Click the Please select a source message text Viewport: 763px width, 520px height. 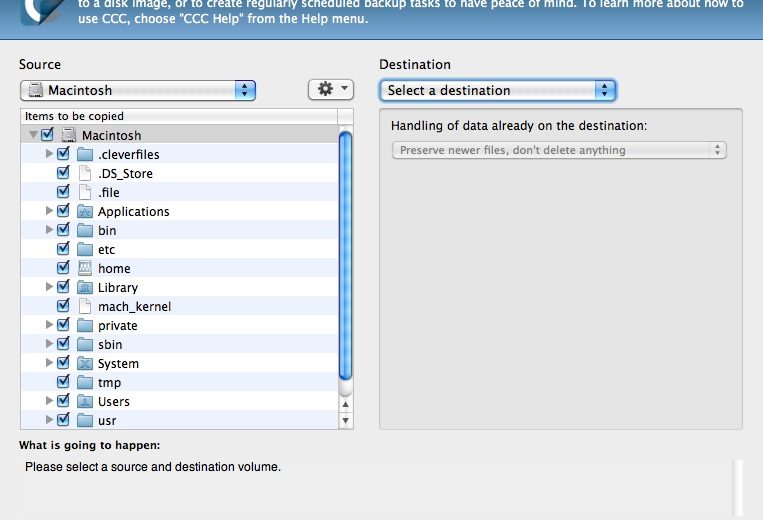tap(153, 466)
